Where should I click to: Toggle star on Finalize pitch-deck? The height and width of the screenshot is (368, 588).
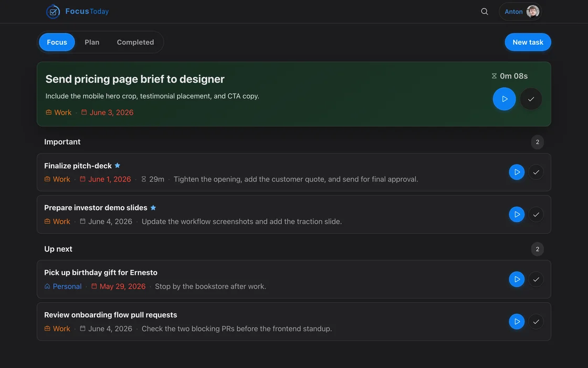coord(118,166)
